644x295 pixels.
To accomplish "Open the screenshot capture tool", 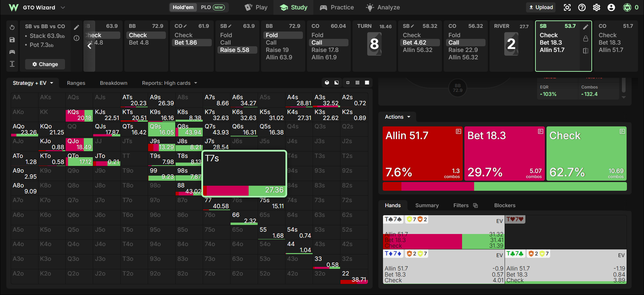I will [x=567, y=7].
